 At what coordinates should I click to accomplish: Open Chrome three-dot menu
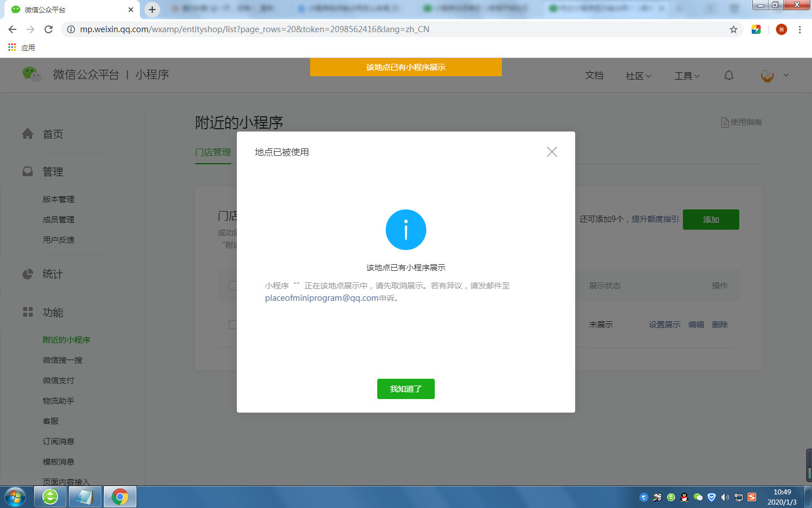(x=800, y=29)
